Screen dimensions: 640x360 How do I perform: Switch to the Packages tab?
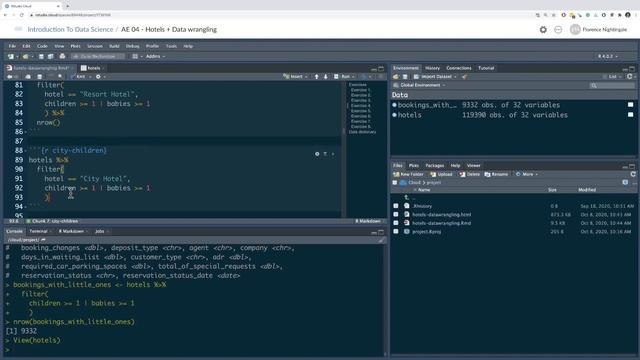pos(435,166)
